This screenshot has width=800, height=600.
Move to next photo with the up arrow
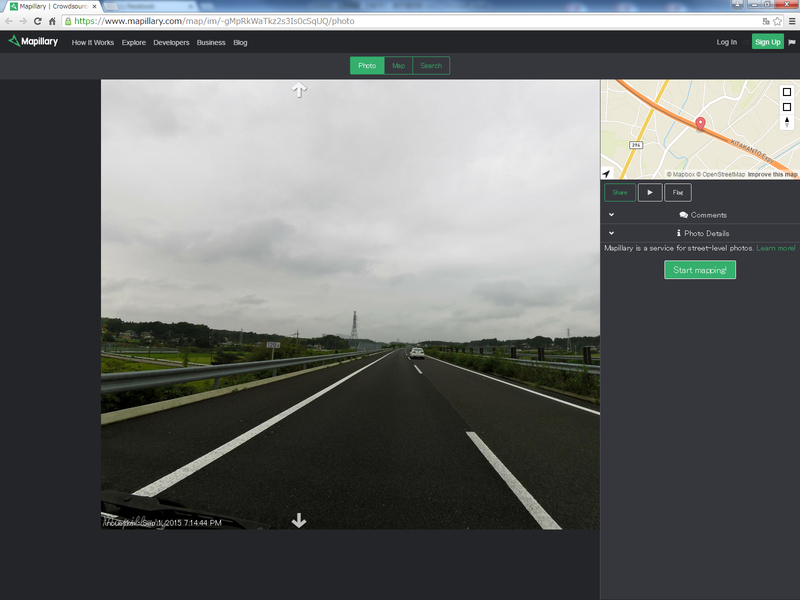pos(299,90)
